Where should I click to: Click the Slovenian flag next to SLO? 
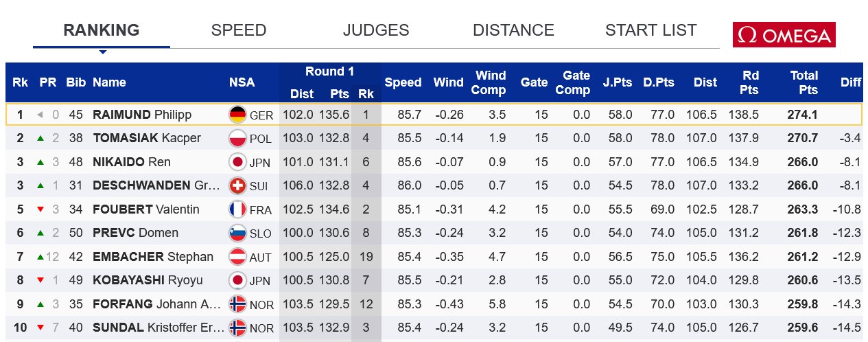[x=237, y=233]
